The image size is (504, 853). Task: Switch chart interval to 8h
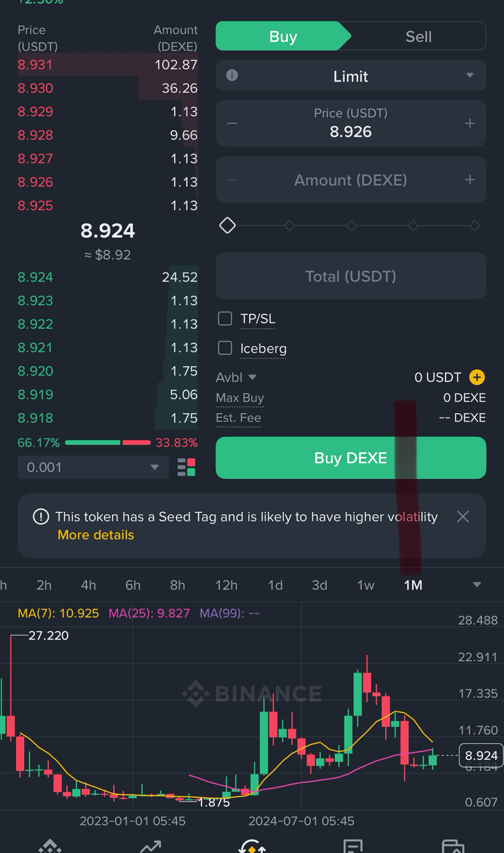point(177,585)
